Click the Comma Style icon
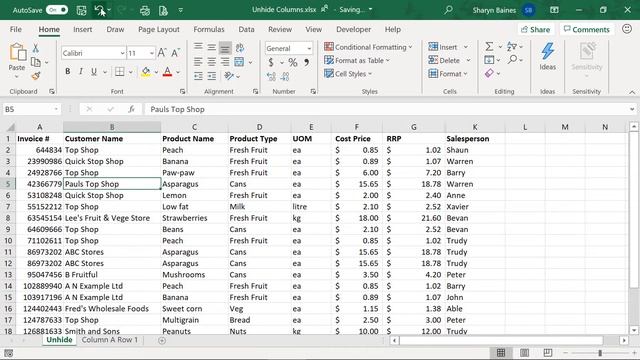Viewport: 640px width, 360px height. 306,62
